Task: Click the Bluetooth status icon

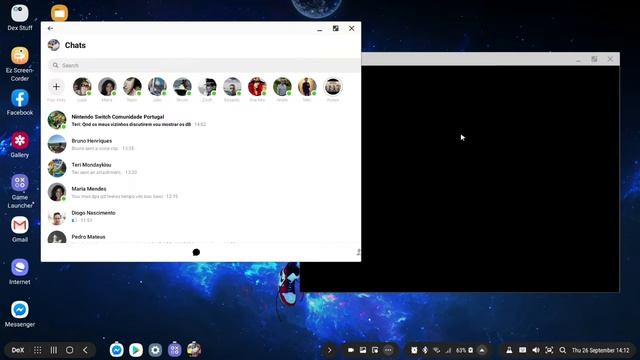Action: (425, 350)
